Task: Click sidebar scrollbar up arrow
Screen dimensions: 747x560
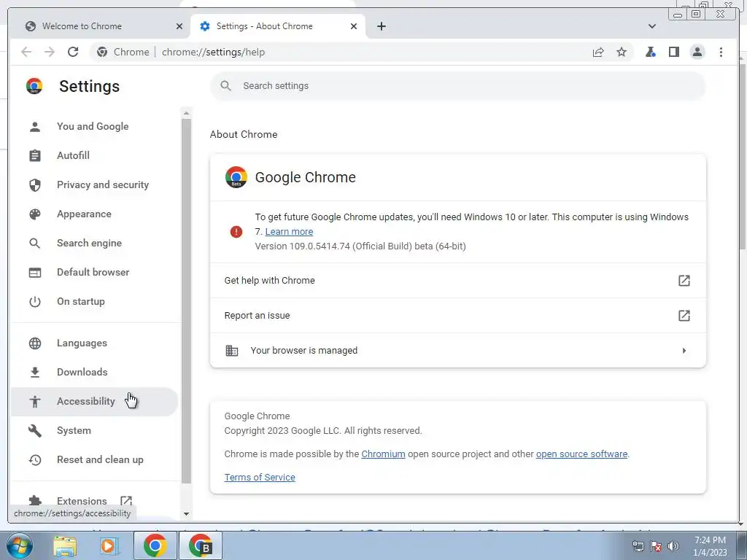Action: coord(186,113)
